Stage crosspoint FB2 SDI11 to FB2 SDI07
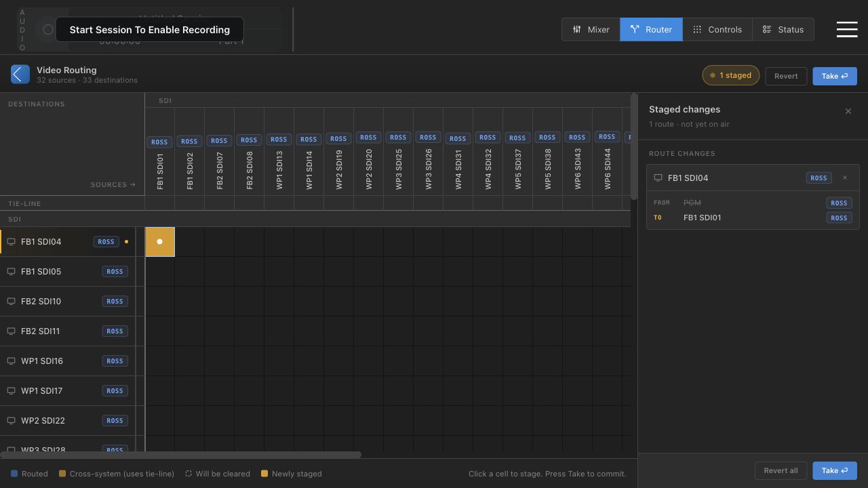Image resolution: width=868 pixels, height=488 pixels. (220, 331)
